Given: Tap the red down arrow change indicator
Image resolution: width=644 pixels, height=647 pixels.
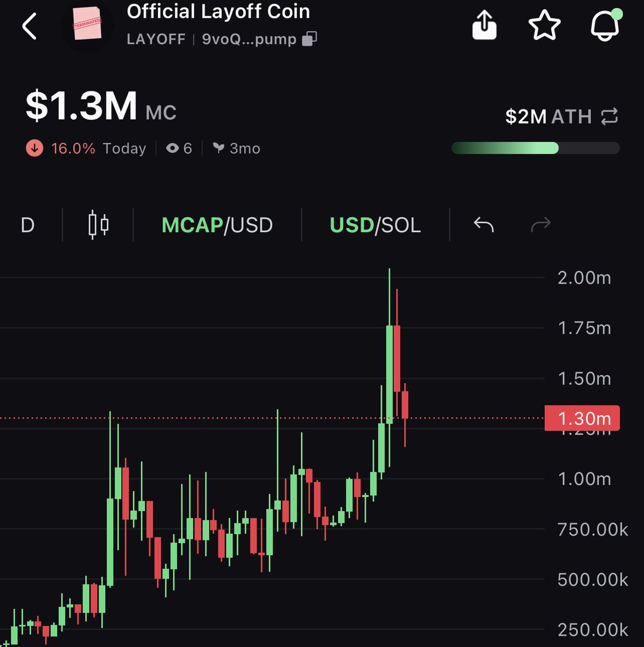Looking at the screenshot, I should 35,148.
